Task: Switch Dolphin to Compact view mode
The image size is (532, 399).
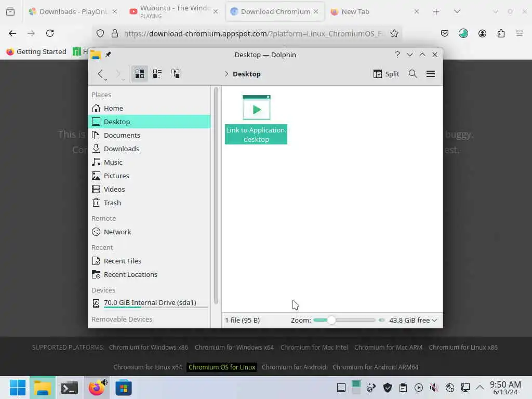Action: click(x=157, y=74)
